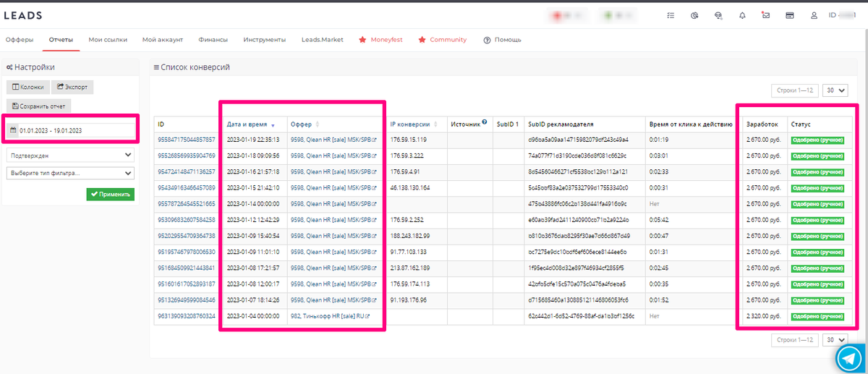Open conversion ID 955268569935904769
The image size is (868, 374).
coord(187,156)
